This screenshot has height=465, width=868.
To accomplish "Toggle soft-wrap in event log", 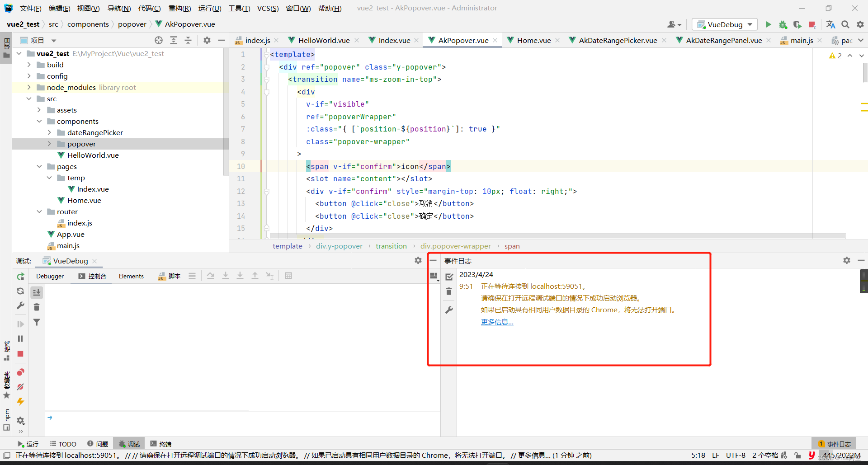I will [434, 276].
